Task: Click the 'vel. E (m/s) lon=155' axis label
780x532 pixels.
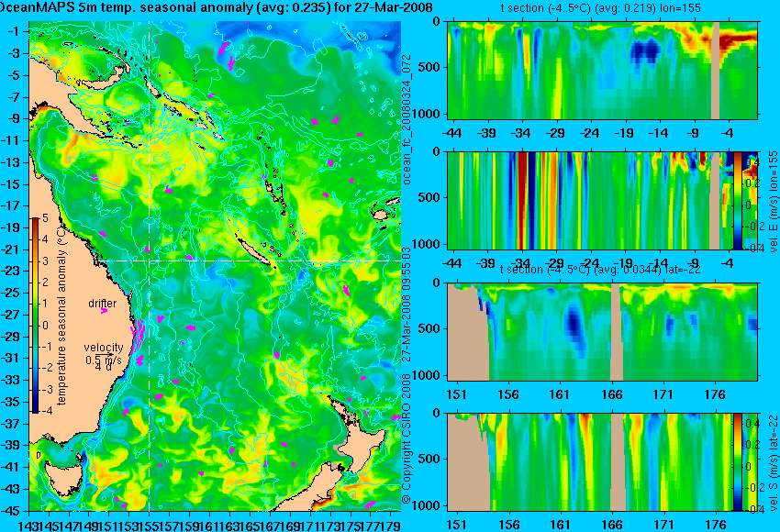Action: 773,202
